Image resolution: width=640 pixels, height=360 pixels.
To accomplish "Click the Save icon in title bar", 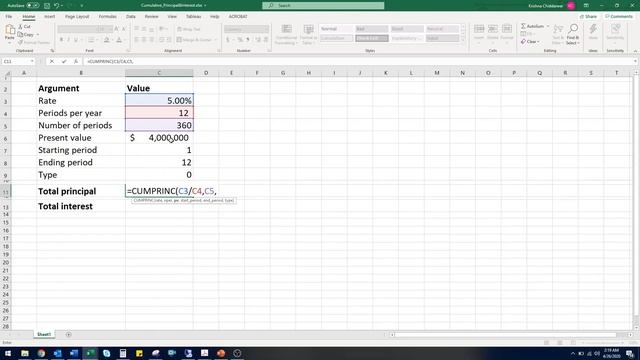I will (x=47, y=6).
